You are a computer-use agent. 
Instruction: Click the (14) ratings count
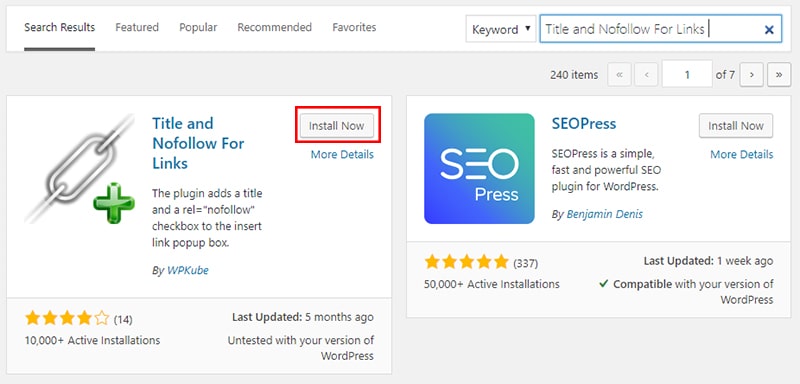[x=123, y=320]
